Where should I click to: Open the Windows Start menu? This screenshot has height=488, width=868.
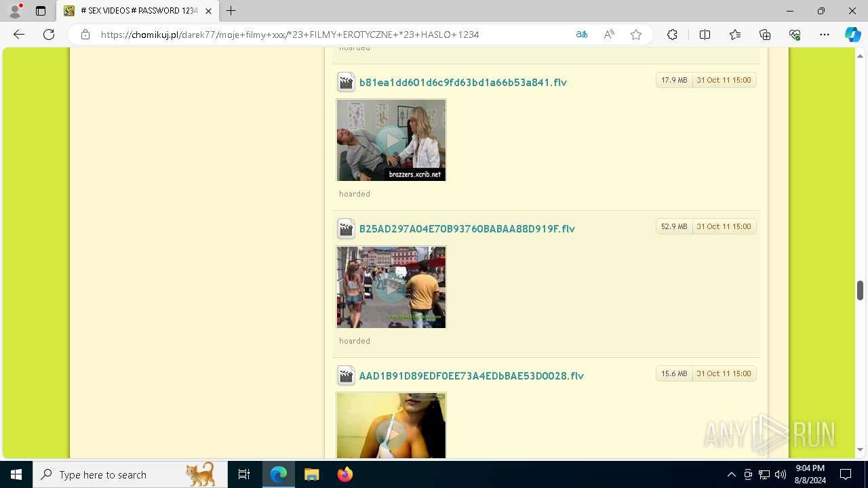click(x=16, y=474)
